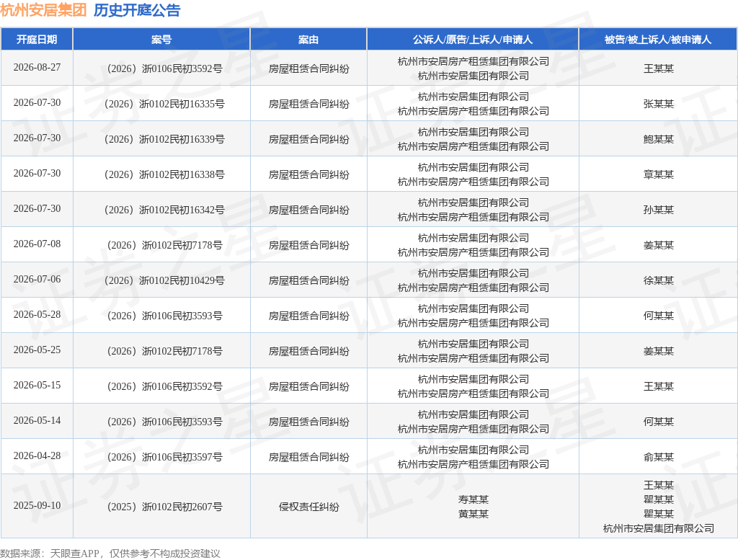Click case number (2026)浙0106民初3592号 dated 2026-08-27
The image size is (738, 560).
point(165,68)
